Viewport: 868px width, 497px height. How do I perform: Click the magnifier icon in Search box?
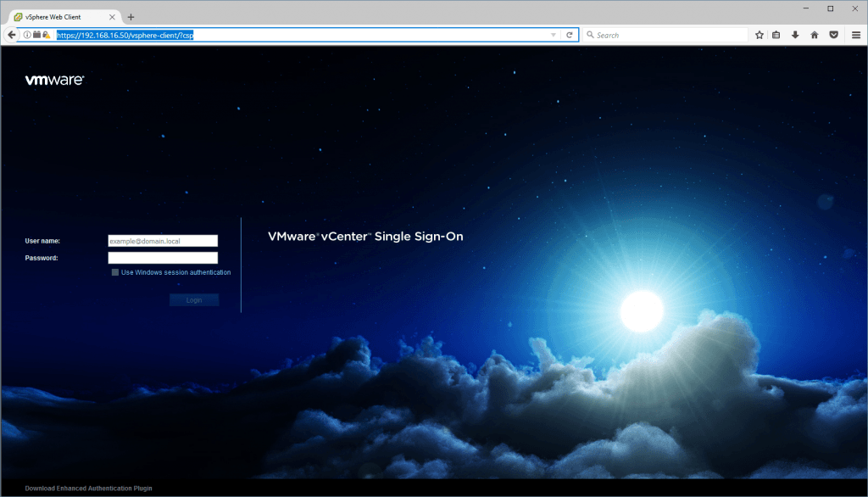pyautogui.click(x=590, y=35)
